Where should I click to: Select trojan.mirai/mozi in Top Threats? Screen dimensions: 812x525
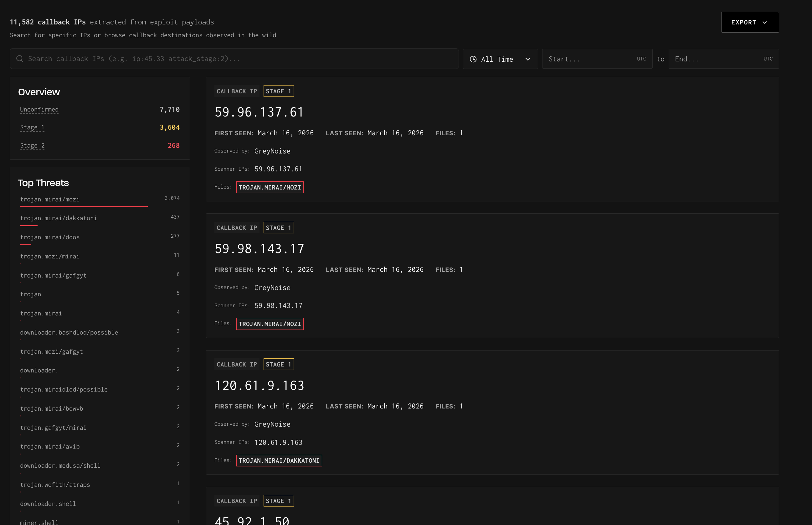[50, 199]
